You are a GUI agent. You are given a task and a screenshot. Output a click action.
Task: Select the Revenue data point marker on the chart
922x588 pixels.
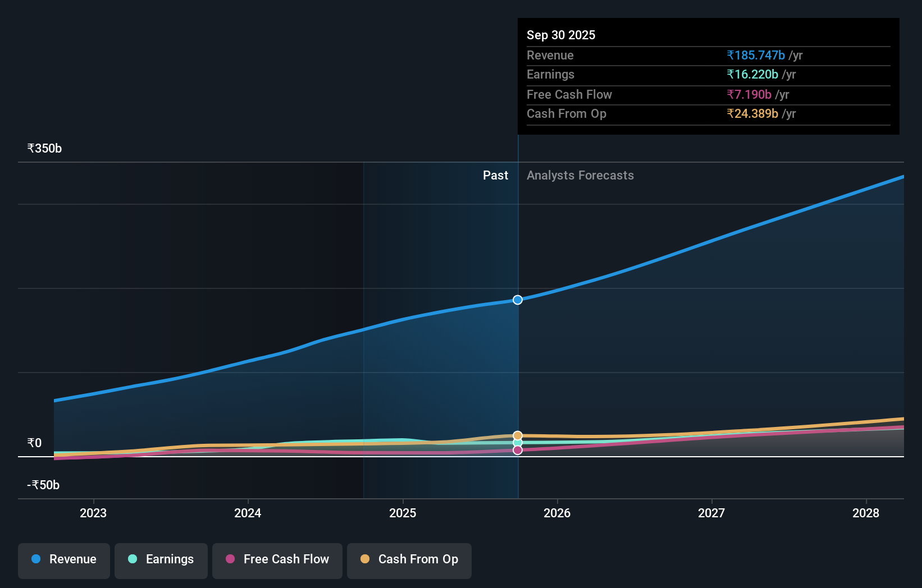(517, 300)
